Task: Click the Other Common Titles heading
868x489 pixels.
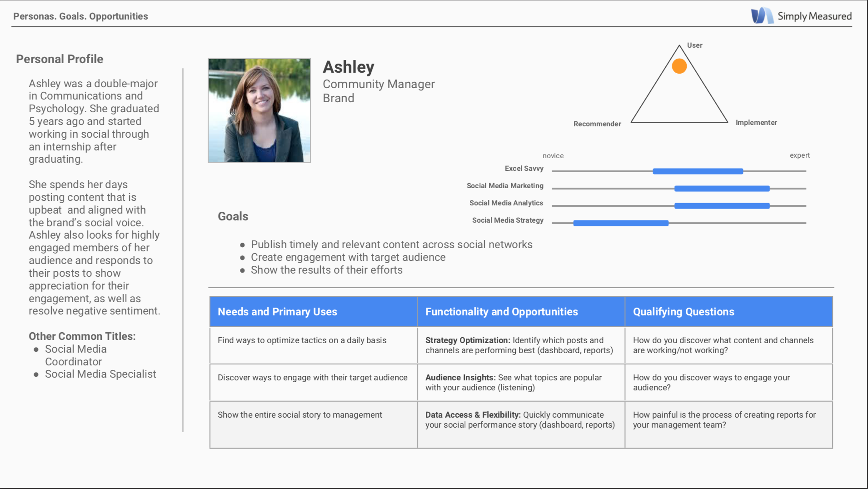Action: click(x=82, y=336)
